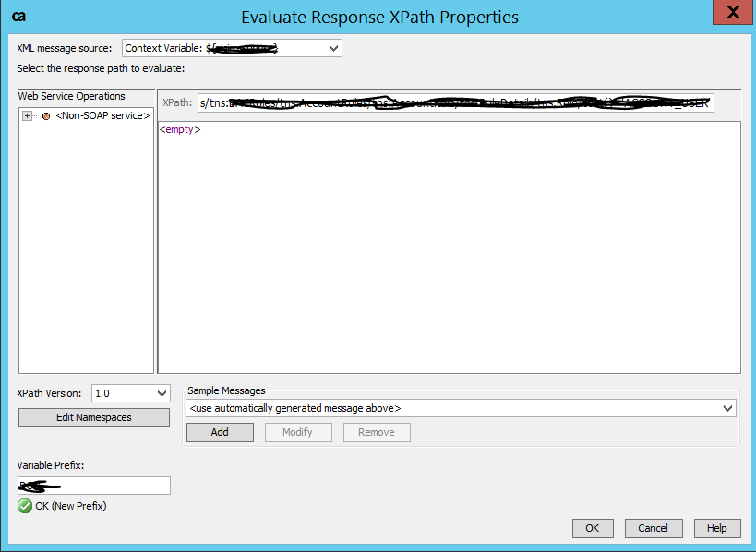756x552 pixels.
Task: Confirm the dialog with OK
Action: [593, 528]
